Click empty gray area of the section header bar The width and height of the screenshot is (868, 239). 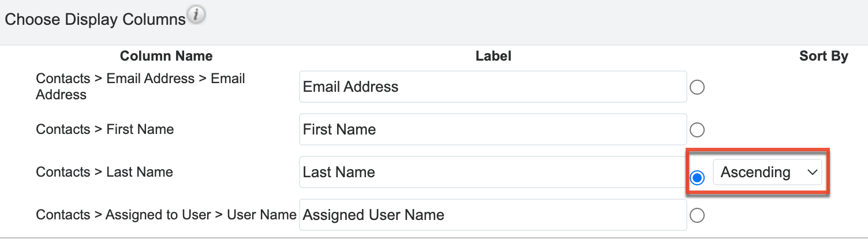[x=519, y=22]
